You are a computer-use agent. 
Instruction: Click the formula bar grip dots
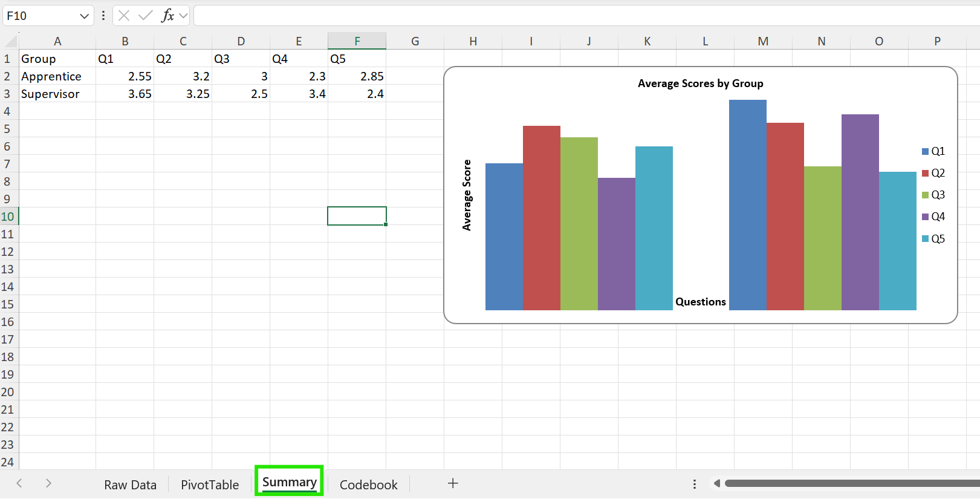point(103,16)
